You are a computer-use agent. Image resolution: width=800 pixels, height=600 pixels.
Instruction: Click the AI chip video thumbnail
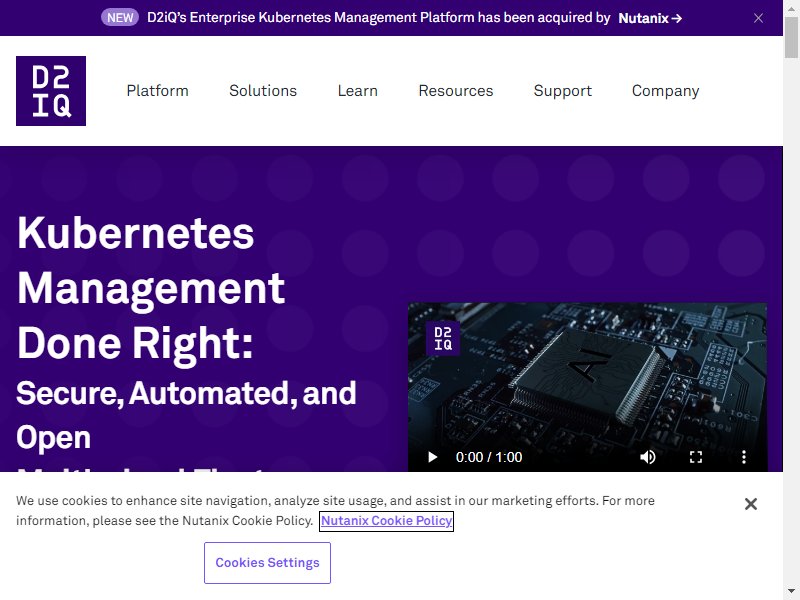[587, 387]
